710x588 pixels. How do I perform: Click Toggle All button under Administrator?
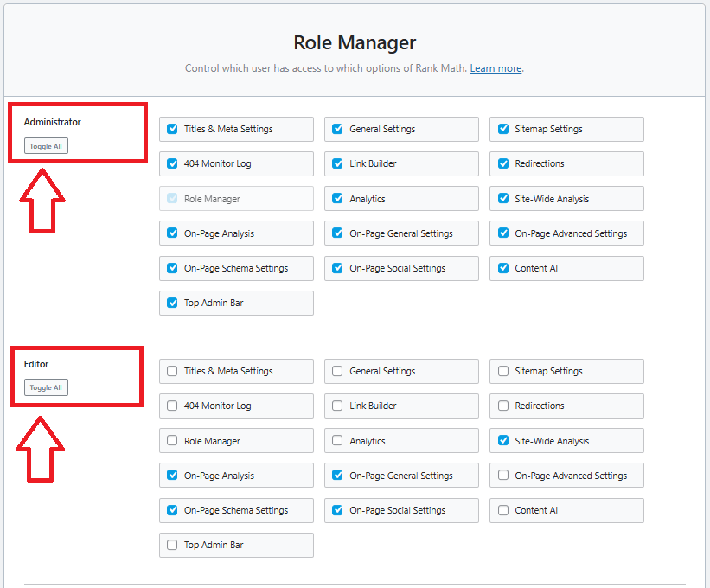(46, 146)
